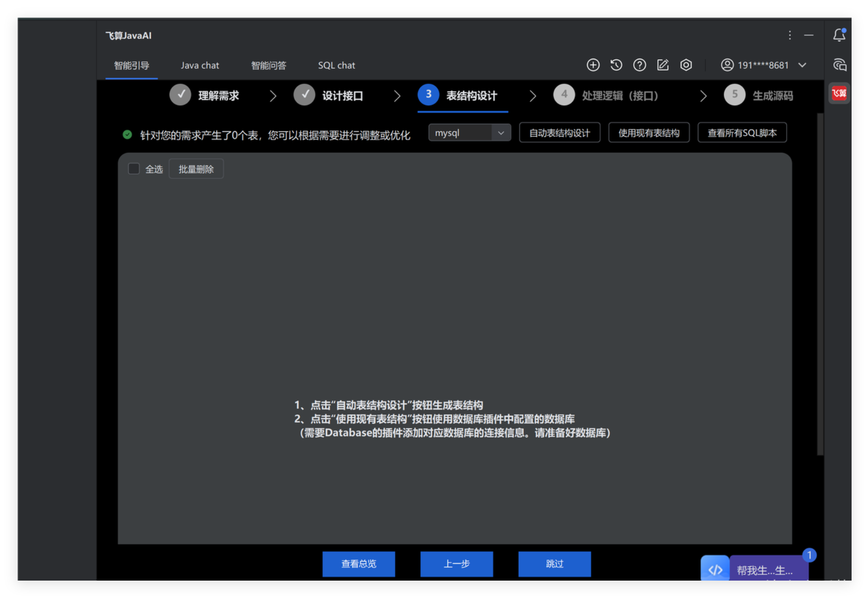The image size is (868, 597).
Task: Open the hexagon settings icon
Action: (x=686, y=65)
